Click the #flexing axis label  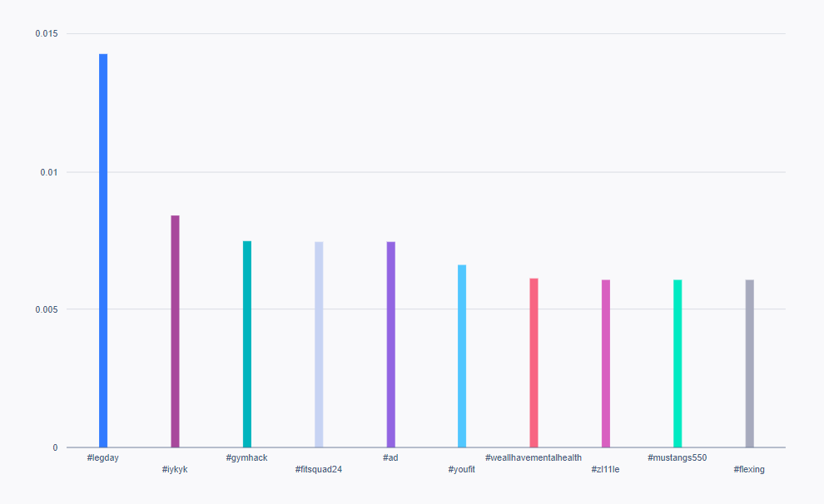(749, 470)
